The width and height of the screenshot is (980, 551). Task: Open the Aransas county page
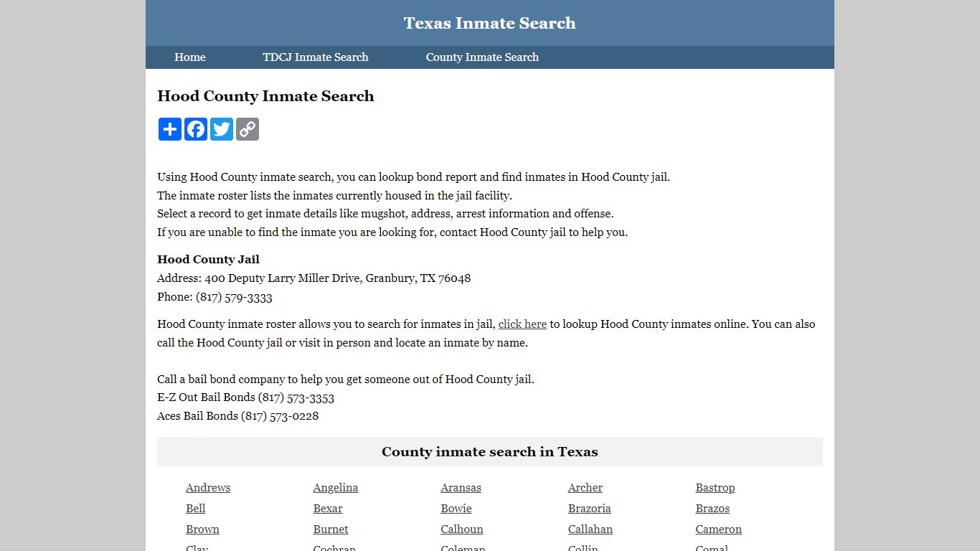(460, 487)
